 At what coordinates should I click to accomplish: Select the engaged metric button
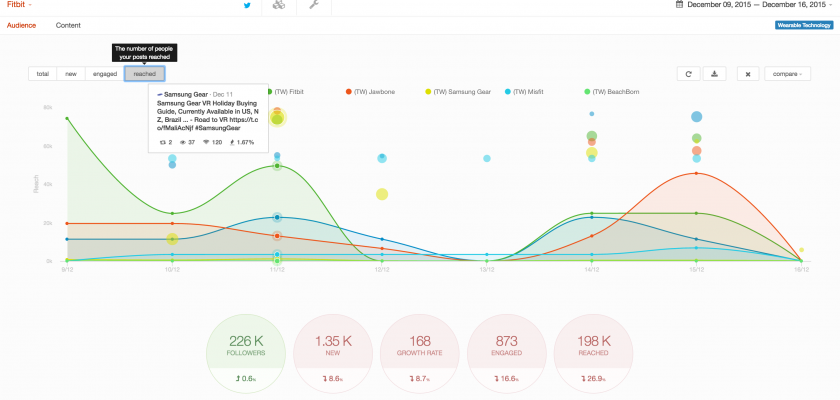[105, 73]
